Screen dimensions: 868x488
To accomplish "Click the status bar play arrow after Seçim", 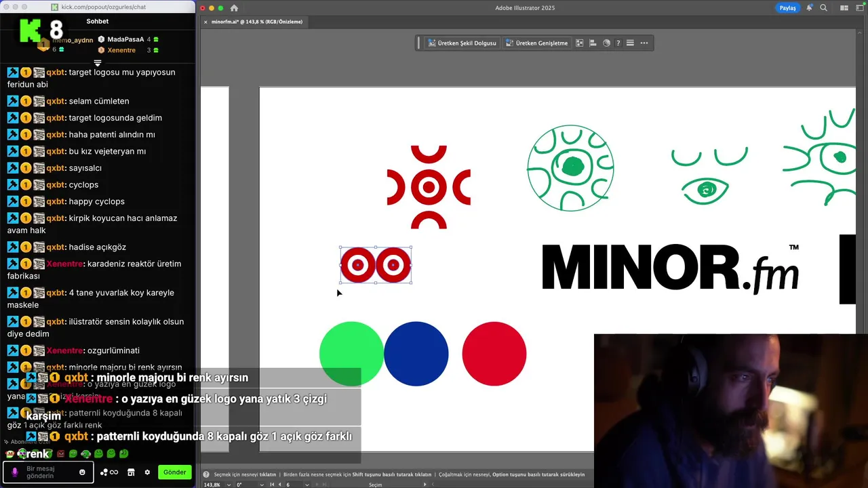I will (425, 485).
